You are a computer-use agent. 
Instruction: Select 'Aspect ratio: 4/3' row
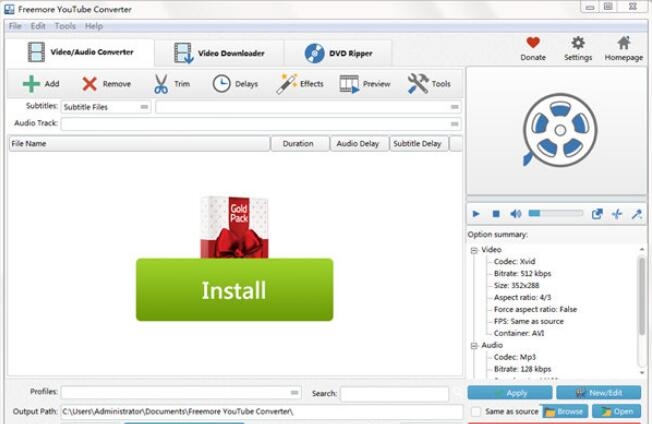(x=522, y=298)
